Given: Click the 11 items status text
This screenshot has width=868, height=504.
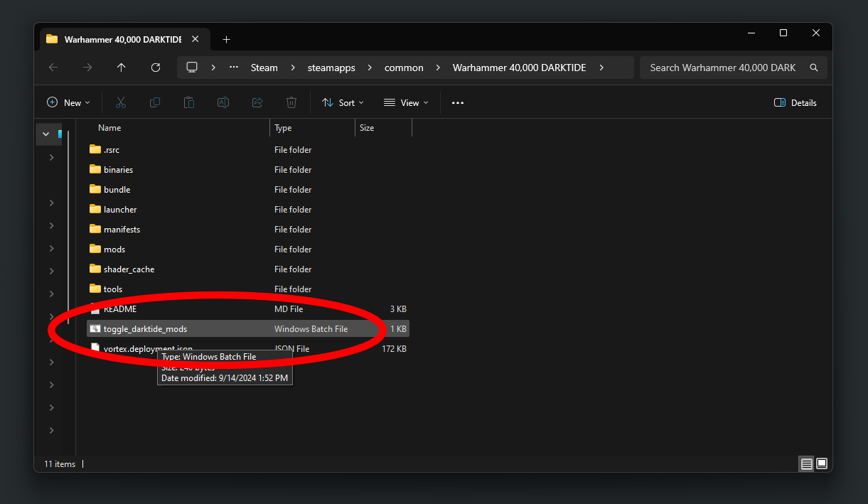Looking at the screenshot, I should [60, 463].
